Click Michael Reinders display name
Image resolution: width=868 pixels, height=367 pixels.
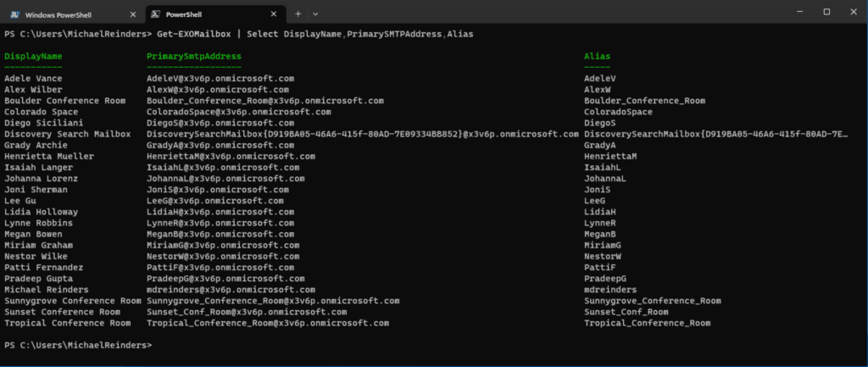[x=46, y=290]
